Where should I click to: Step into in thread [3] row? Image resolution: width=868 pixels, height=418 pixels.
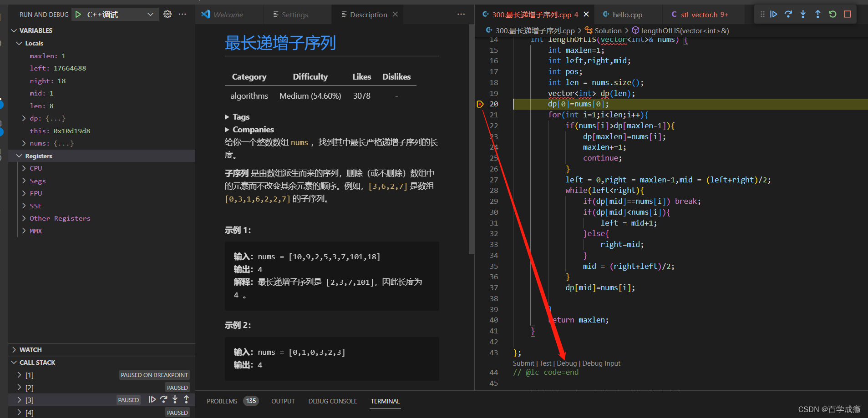[175, 400]
